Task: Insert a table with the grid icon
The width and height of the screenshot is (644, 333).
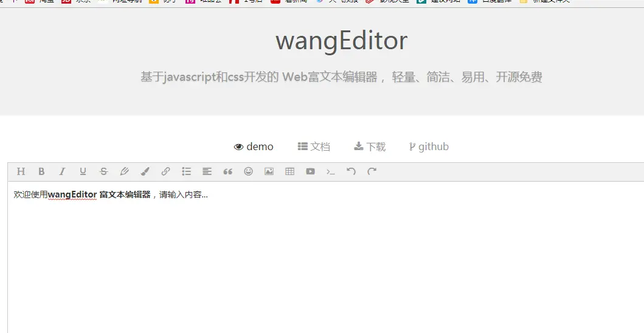Action: [289, 171]
